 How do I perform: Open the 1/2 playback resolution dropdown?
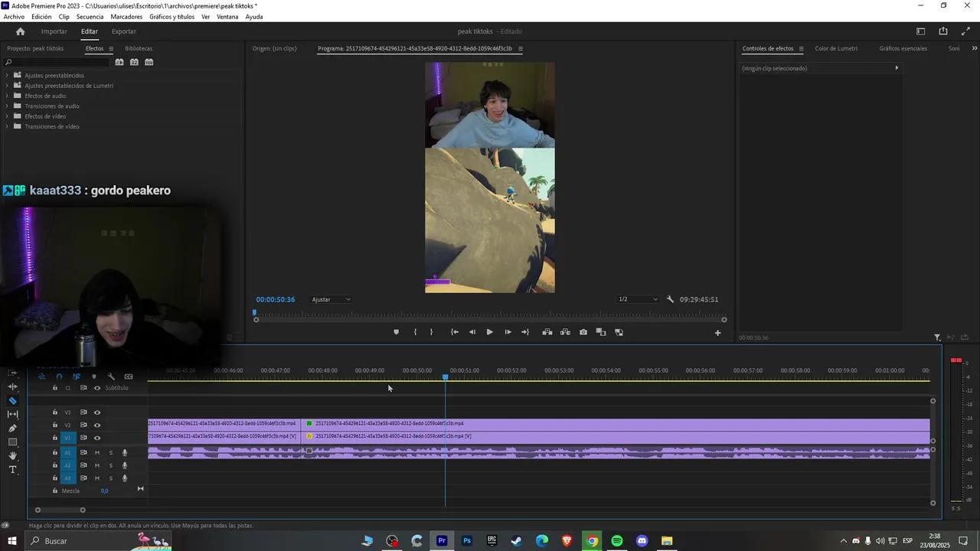point(638,299)
